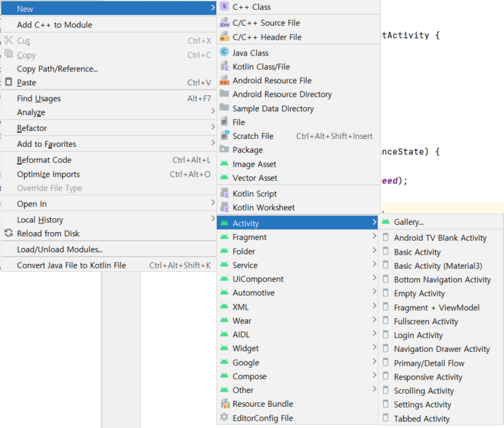Open the Add to Favorites submenu
The width and height of the screenshot is (504, 428).
point(108,144)
